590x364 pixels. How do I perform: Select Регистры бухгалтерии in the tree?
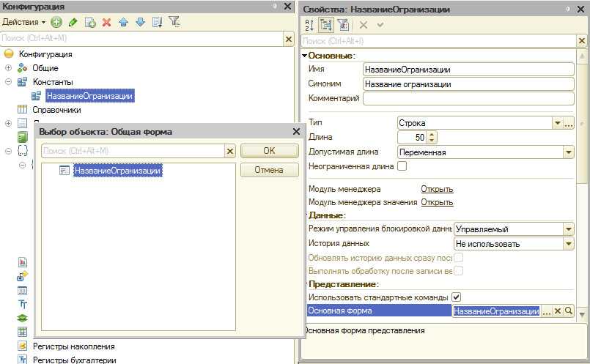point(75,360)
